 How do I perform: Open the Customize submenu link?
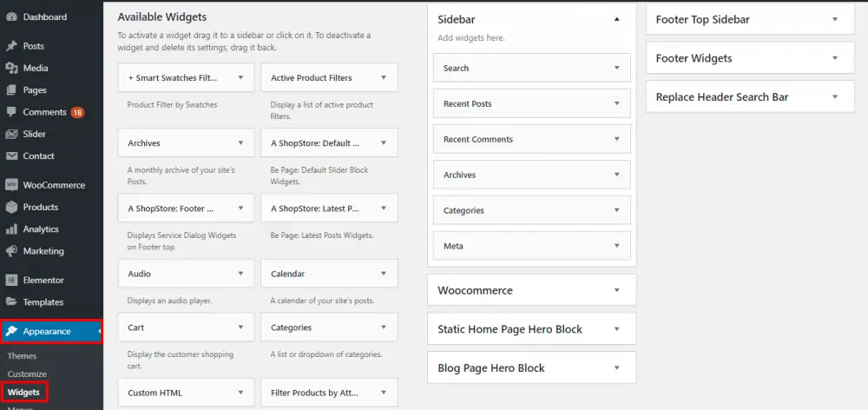27,374
